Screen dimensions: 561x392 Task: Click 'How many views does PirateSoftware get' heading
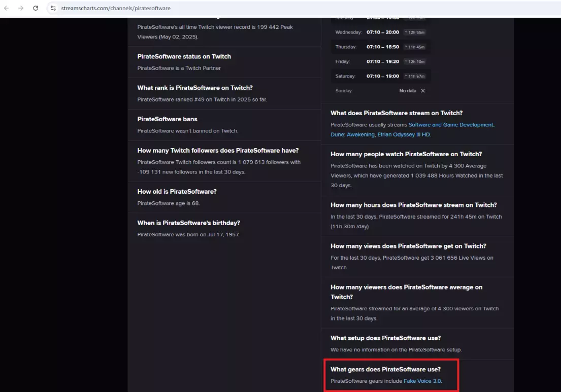tap(408, 246)
